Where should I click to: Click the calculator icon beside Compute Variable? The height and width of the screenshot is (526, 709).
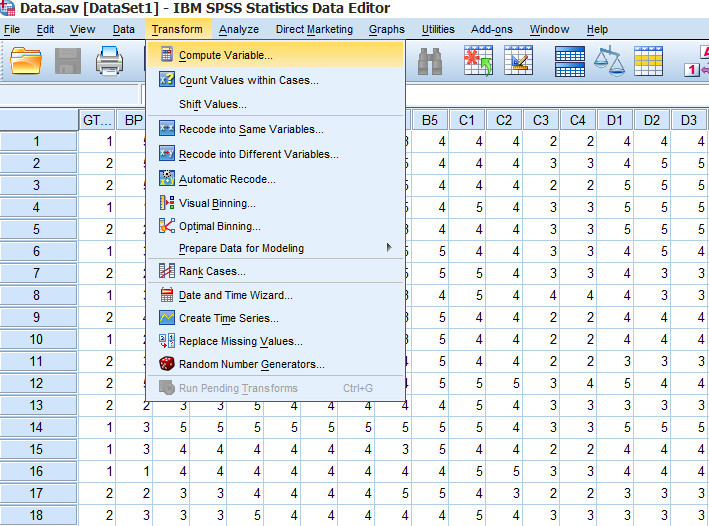167,54
